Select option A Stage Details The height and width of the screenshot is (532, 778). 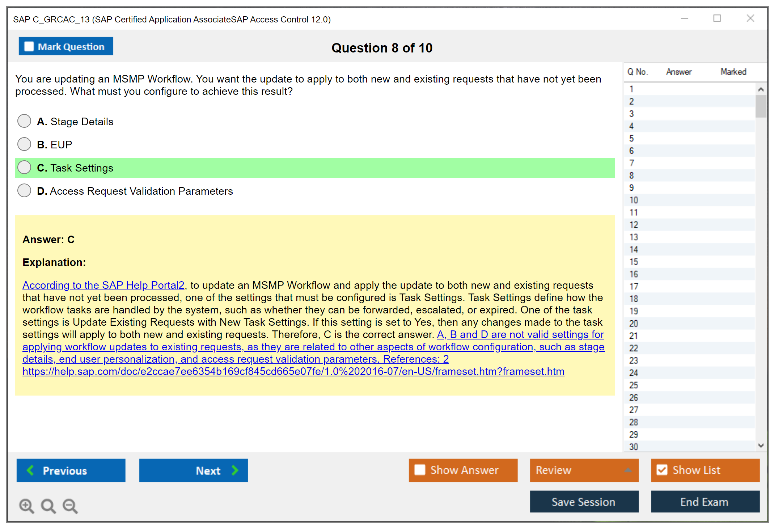pyautogui.click(x=24, y=121)
